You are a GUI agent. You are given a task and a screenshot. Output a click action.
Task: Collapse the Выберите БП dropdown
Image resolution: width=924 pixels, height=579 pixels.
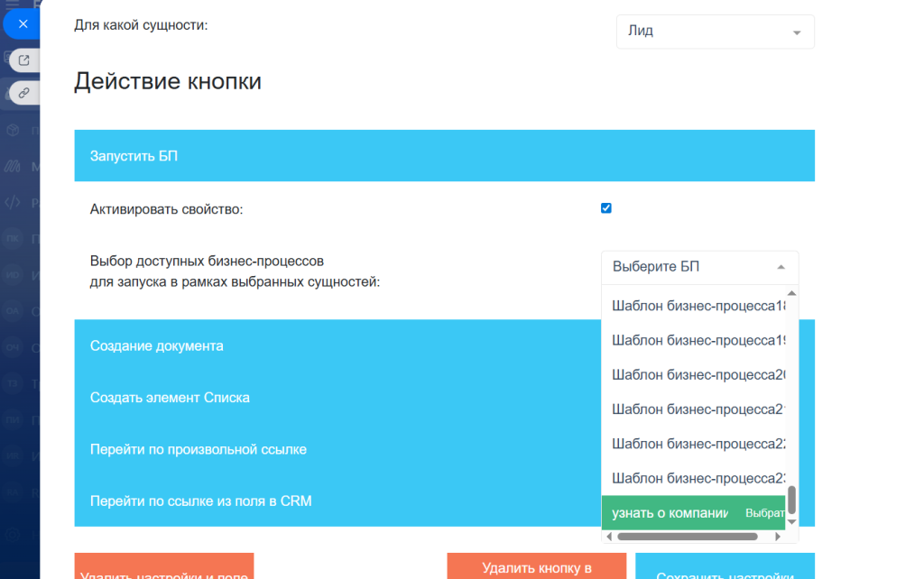pyautogui.click(x=699, y=267)
